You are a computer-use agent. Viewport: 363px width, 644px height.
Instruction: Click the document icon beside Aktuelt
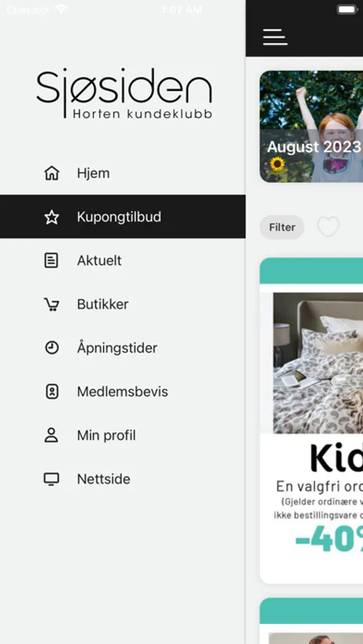click(52, 260)
